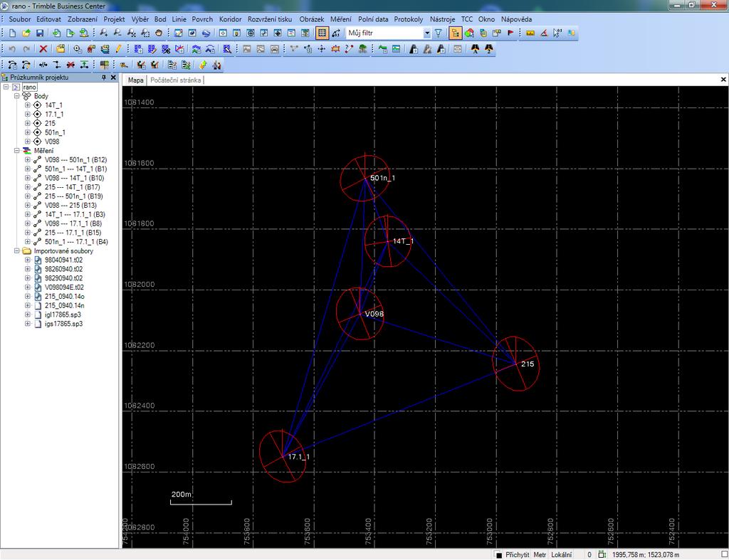Collapse the Body tree node
The image size is (729, 560).
(x=16, y=96)
